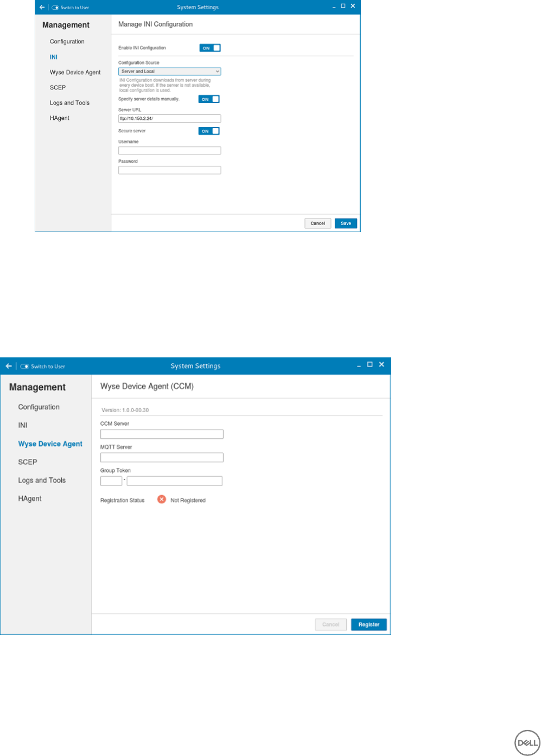Maximize the lower System Settings window
This screenshot has width=541, height=756.
370,365
